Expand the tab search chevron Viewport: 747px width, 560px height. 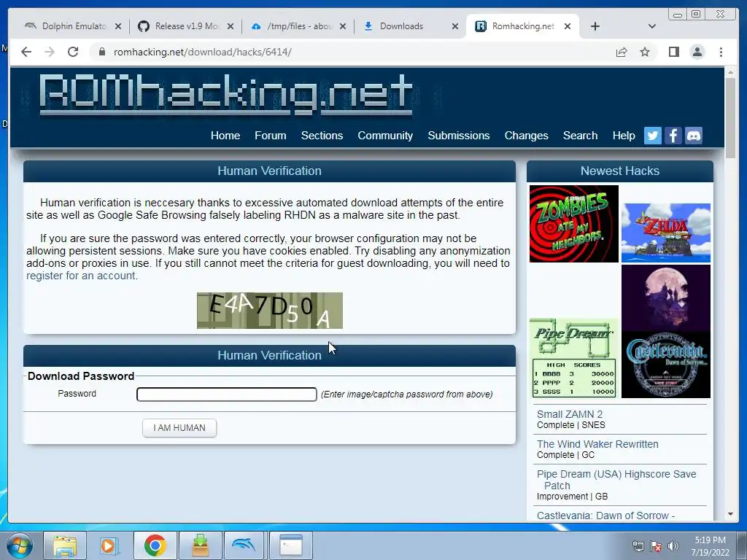click(652, 26)
